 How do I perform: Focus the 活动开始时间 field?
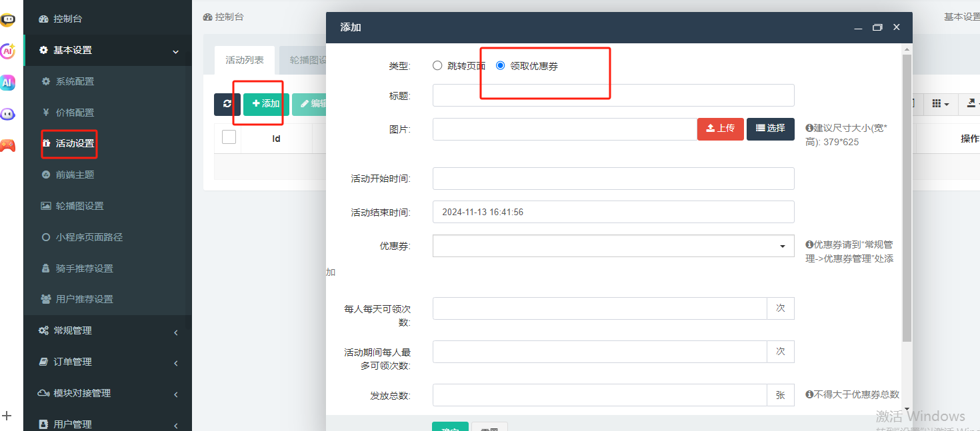pos(613,179)
